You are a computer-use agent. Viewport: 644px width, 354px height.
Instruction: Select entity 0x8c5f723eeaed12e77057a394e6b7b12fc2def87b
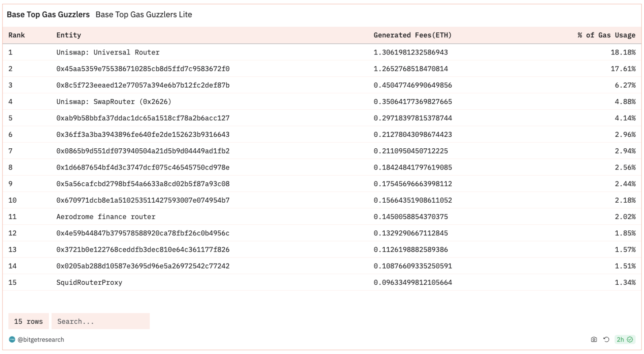point(143,85)
